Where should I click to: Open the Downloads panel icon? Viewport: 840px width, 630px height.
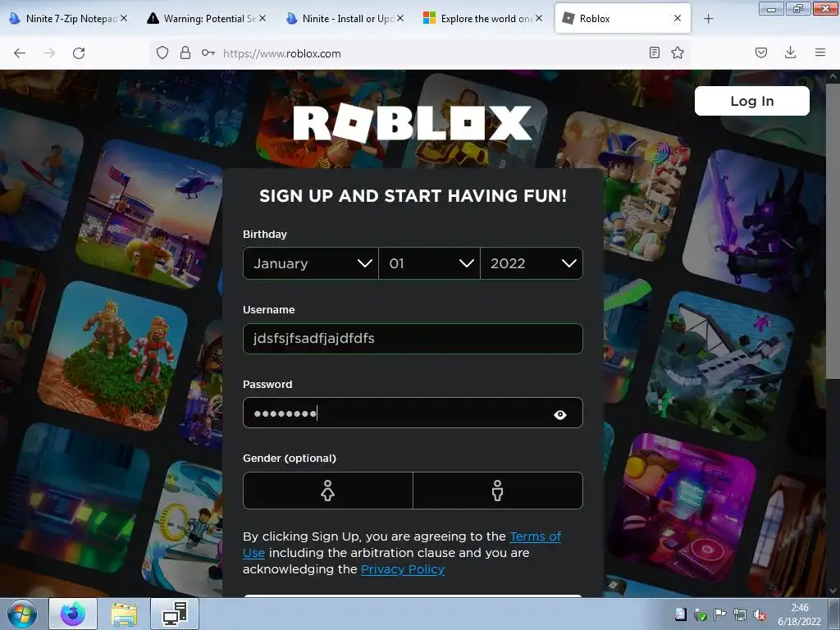(790, 52)
